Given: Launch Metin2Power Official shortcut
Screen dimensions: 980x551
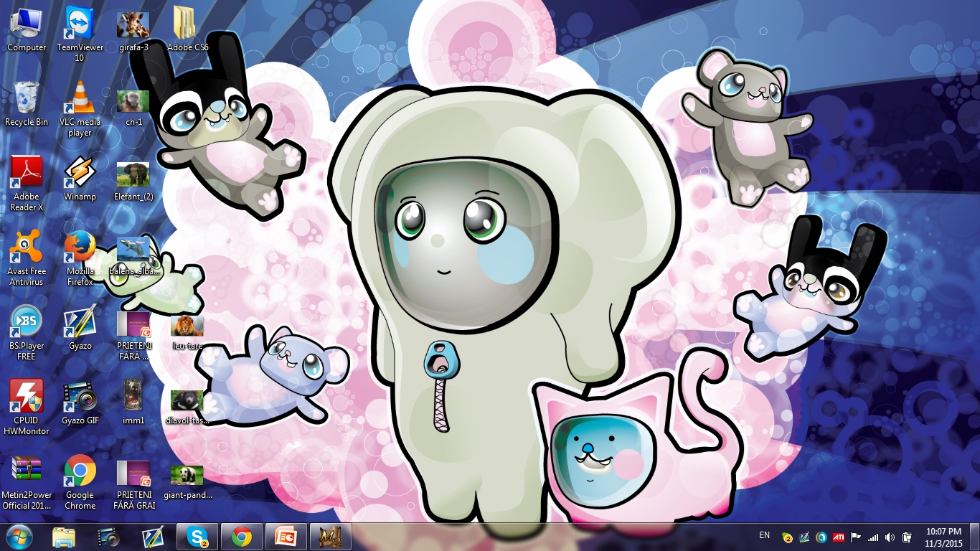Looking at the screenshot, I should (27, 482).
